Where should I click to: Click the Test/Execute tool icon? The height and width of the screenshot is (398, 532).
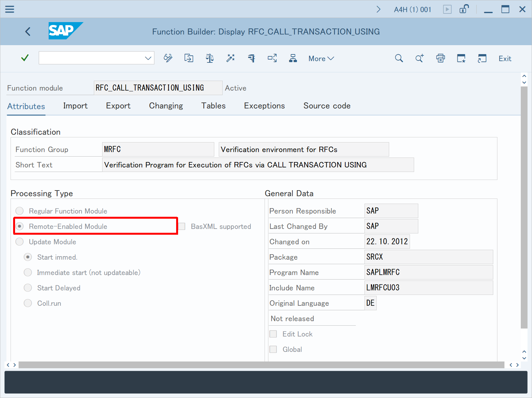pos(251,58)
